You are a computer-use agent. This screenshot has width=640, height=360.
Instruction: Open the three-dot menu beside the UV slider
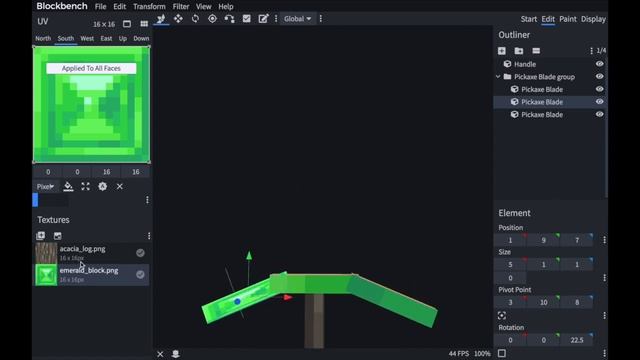click(x=147, y=200)
